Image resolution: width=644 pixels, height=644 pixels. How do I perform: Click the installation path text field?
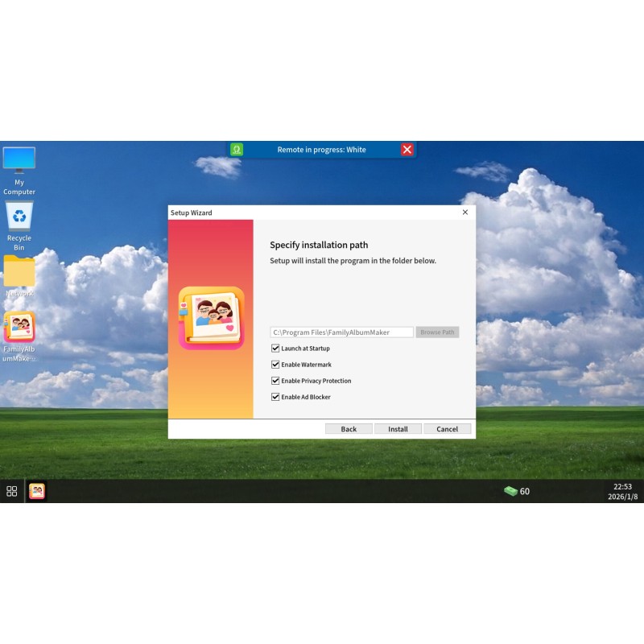tap(341, 332)
